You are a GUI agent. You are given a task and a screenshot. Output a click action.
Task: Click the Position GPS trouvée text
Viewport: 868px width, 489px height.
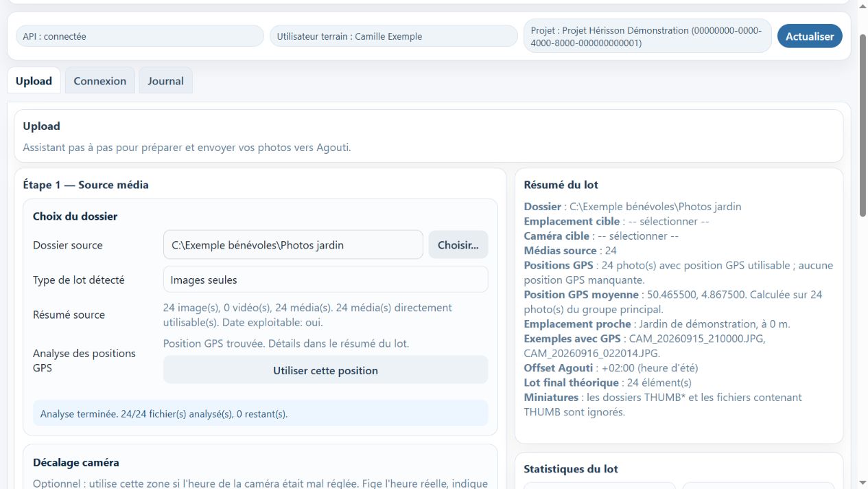click(286, 343)
